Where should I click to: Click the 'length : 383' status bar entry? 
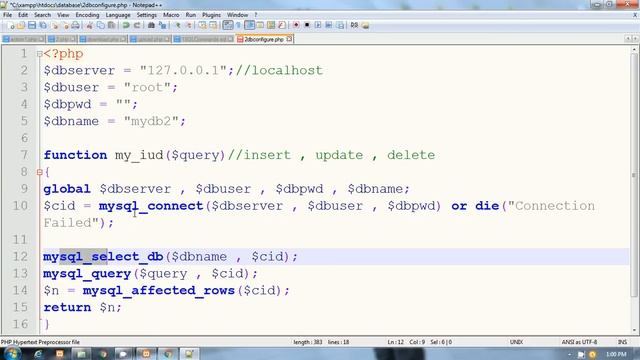tap(307, 342)
